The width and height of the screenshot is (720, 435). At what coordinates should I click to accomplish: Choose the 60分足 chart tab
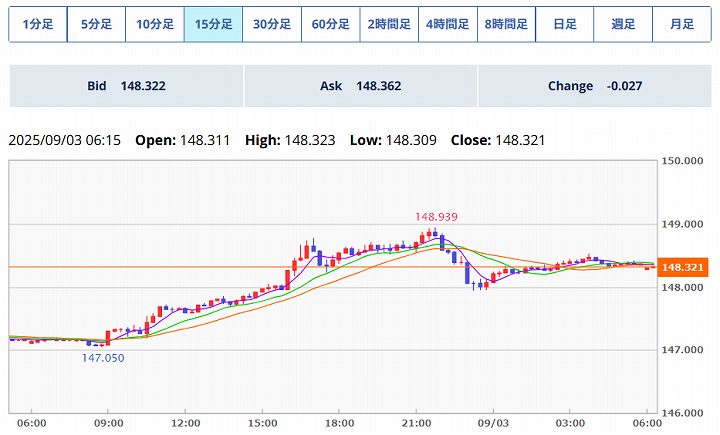[331, 24]
